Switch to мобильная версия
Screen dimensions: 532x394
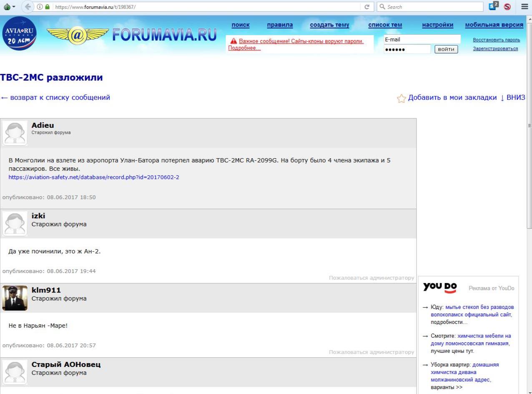point(494,25)
